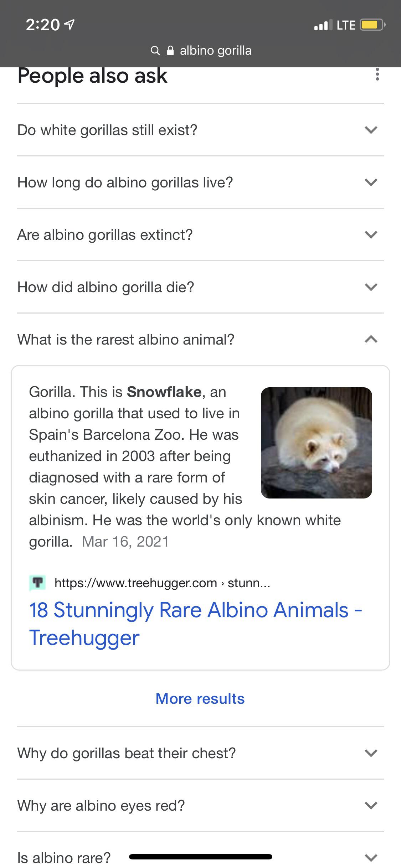This screenshot has width=401, height=868.
Task: Collapse "What is the rarest albino animal?"
Action: pyautogui.click(x=371, y=339)
